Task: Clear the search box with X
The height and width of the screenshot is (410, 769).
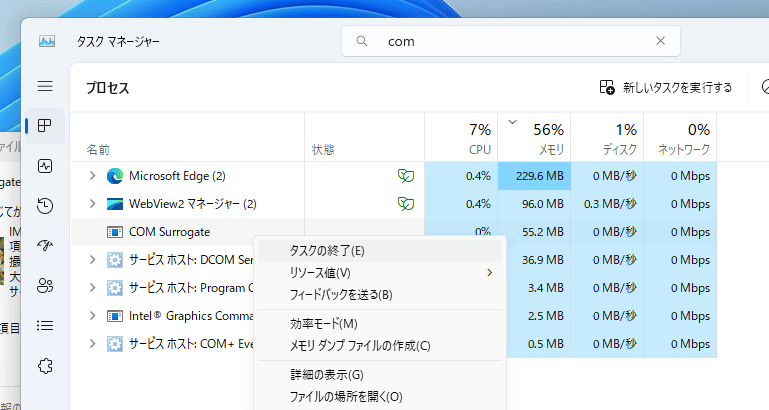Action: point(660,41)
